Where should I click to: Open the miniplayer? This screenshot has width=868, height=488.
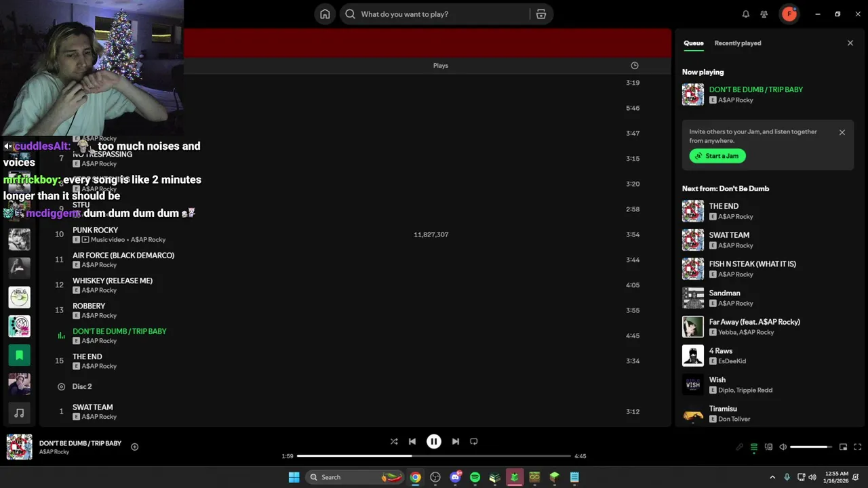click(843, 447)
